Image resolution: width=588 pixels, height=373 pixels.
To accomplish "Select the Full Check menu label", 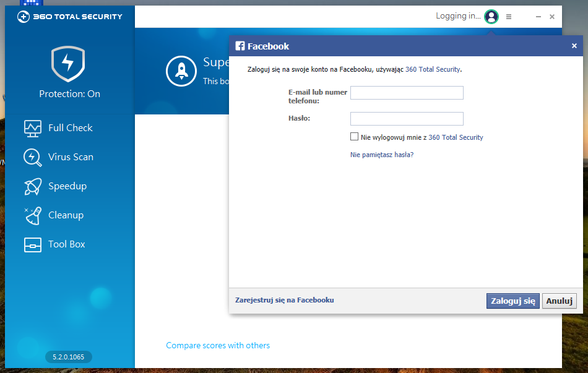I will (x=70, y=128).
